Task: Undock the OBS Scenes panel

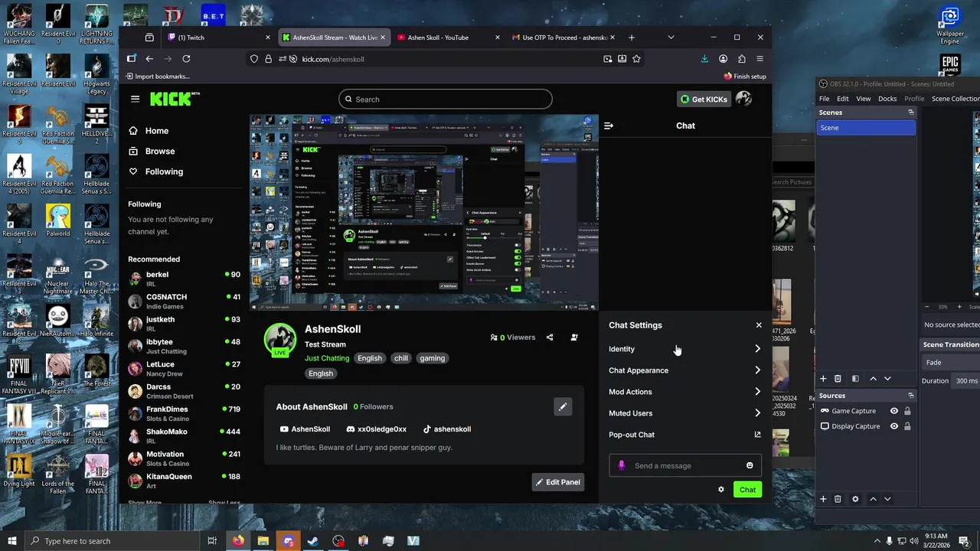Action: coord(910,112)
